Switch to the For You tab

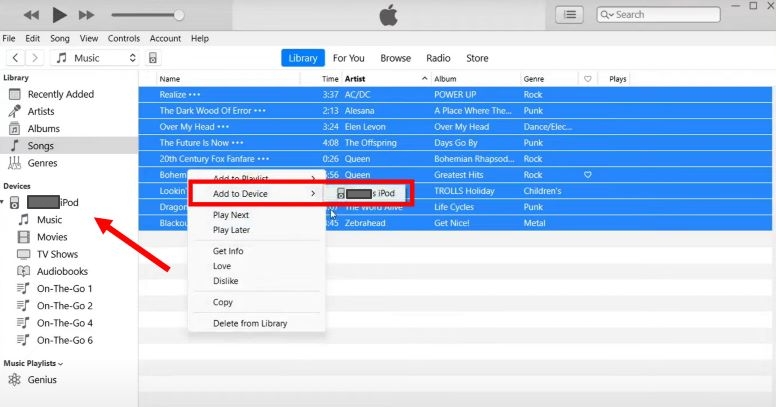[x=348, y=58]
